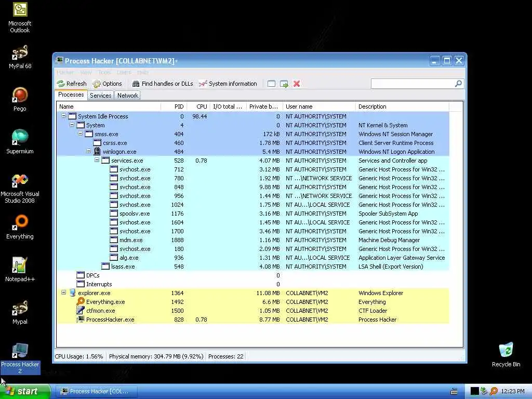
Task: Collapse the winlogon.exe tree node
Action: tap(88, 151)
